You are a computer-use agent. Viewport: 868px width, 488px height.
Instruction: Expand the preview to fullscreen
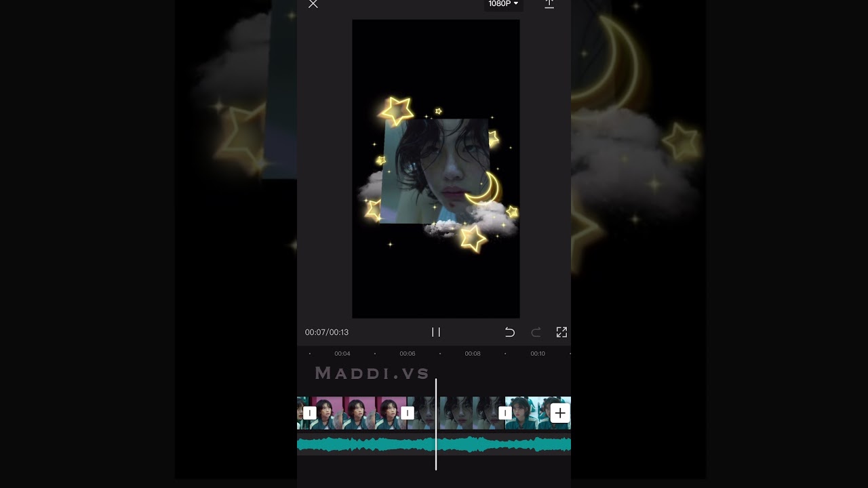coord(561,332)
